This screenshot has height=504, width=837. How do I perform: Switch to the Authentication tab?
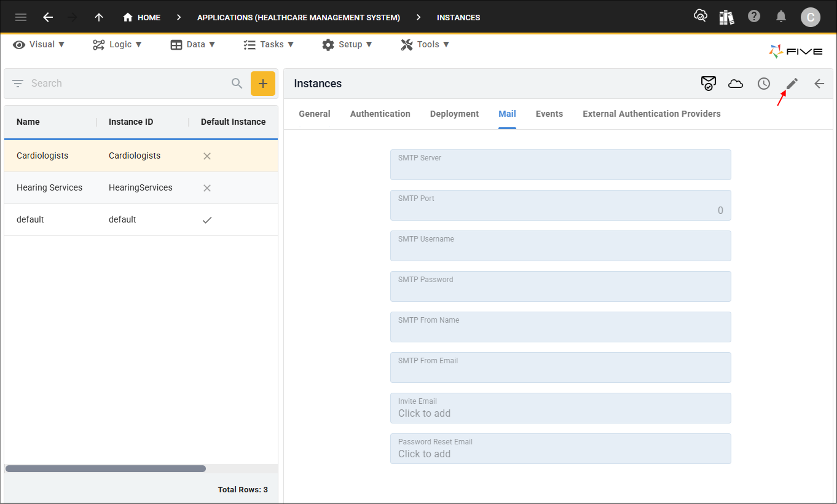pyautogui.click(x=380, y=114)
